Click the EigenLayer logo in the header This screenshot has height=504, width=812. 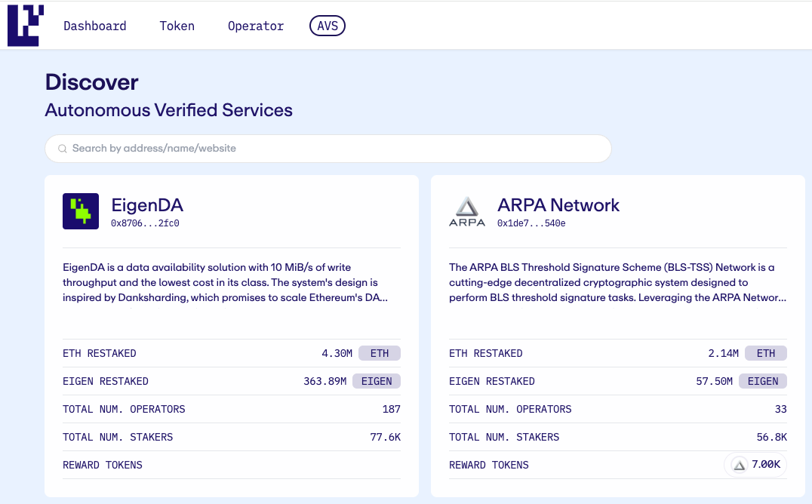click(26, 26)
